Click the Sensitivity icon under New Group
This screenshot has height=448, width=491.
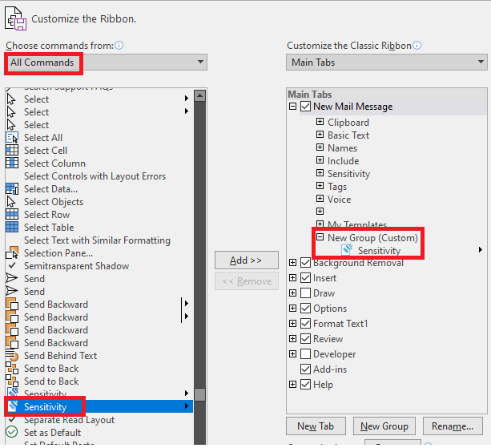[348, 250]
